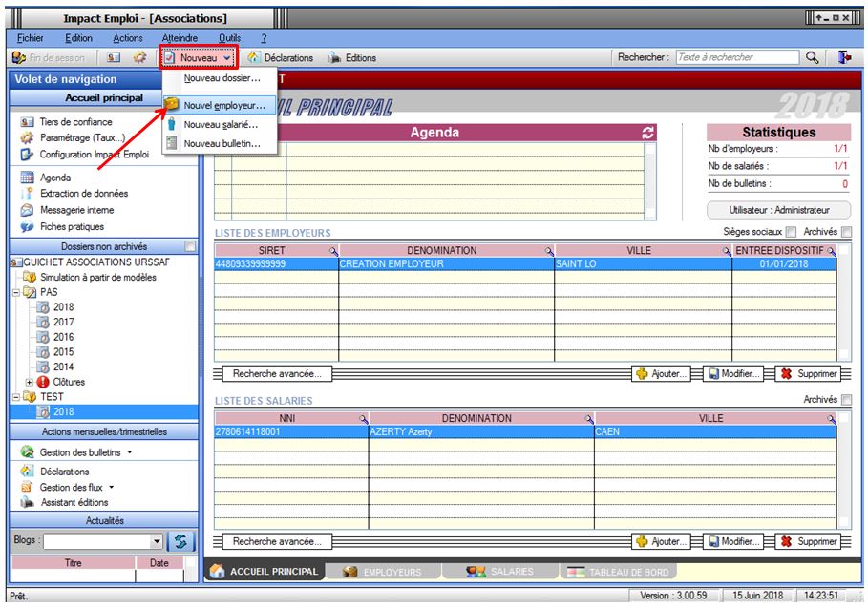Click the magnifier search icon
Viewport: 868px width, 608px height.
click(812, 57)
